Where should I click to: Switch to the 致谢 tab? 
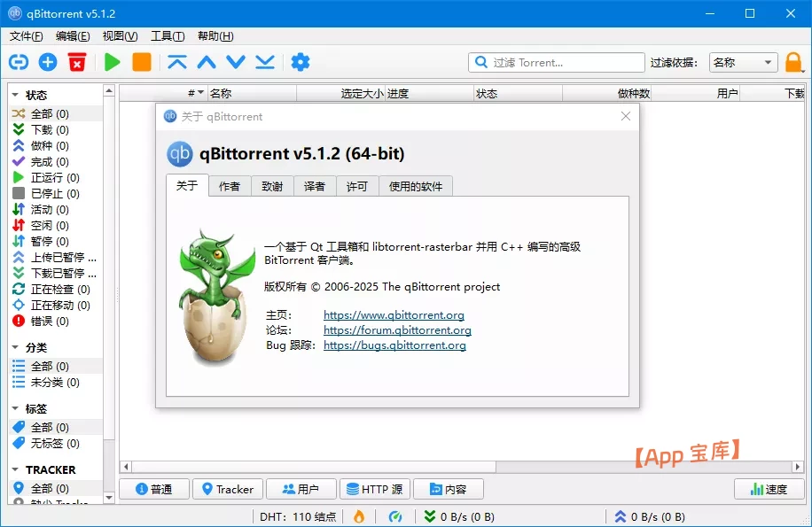pos(272,186)
